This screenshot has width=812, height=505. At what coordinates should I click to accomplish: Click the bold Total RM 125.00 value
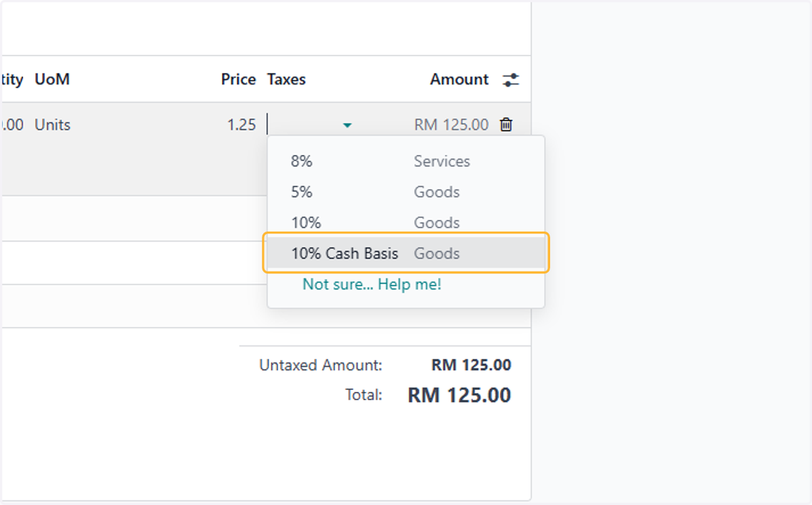(459, 395)
